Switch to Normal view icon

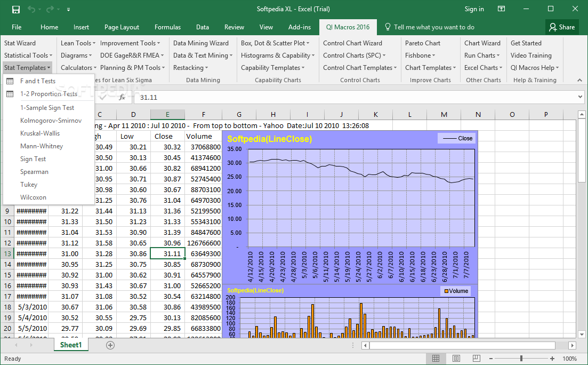coord(436,359)
